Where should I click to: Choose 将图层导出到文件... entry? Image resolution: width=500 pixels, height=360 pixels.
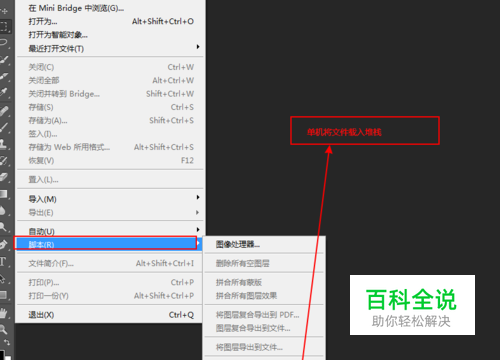[x=264, y=347]
